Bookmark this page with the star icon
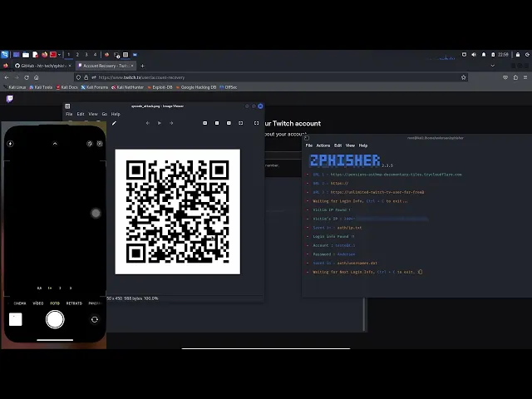Screen dimensions: 532x399 464,77
